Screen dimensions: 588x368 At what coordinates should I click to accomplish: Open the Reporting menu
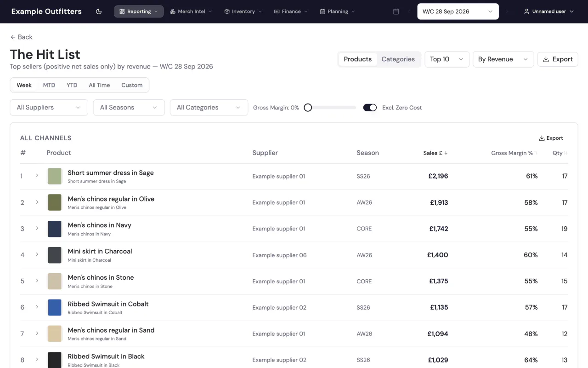(x=139, y=11)
